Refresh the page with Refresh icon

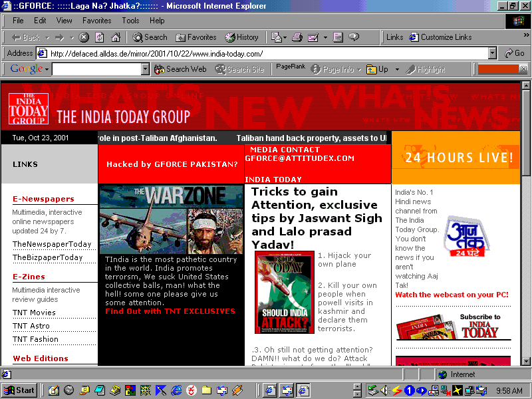point(99,37)
